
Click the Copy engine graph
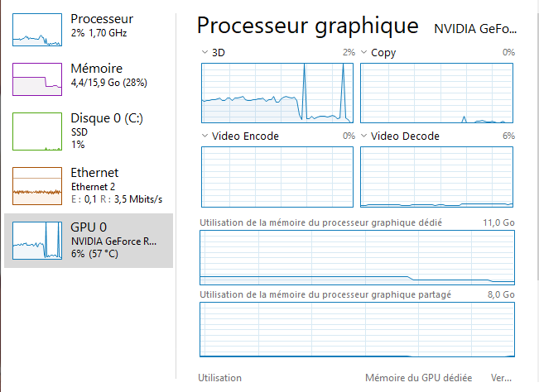(x=436, y=93)
